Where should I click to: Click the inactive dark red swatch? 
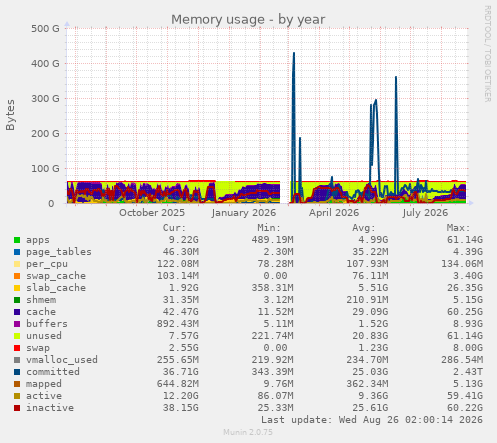pyautogui.click(x=17, y=408)
